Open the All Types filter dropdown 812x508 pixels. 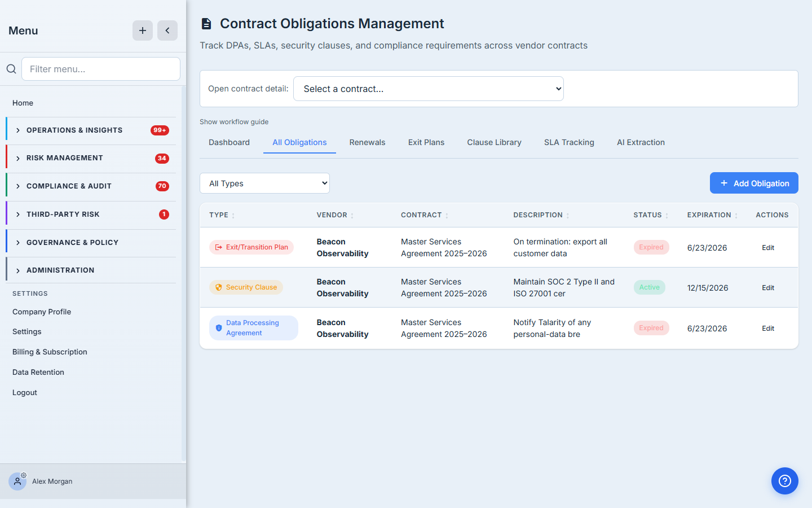264,183
